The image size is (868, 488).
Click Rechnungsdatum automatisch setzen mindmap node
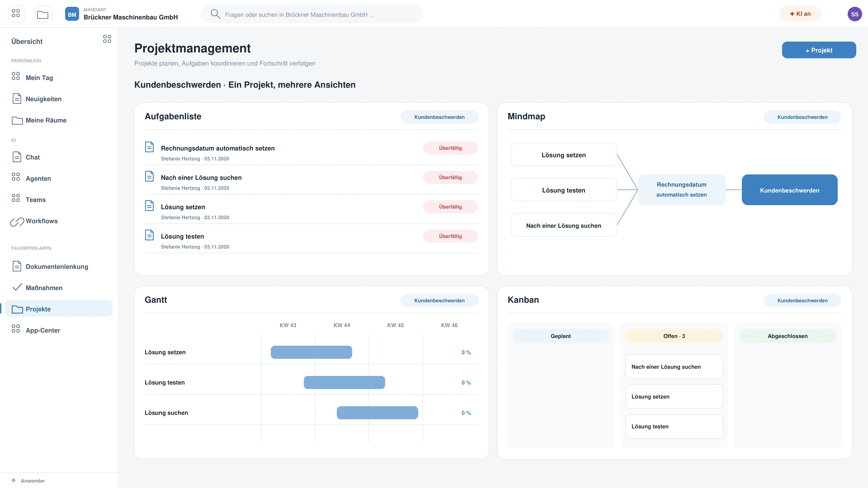click(682, 190)
